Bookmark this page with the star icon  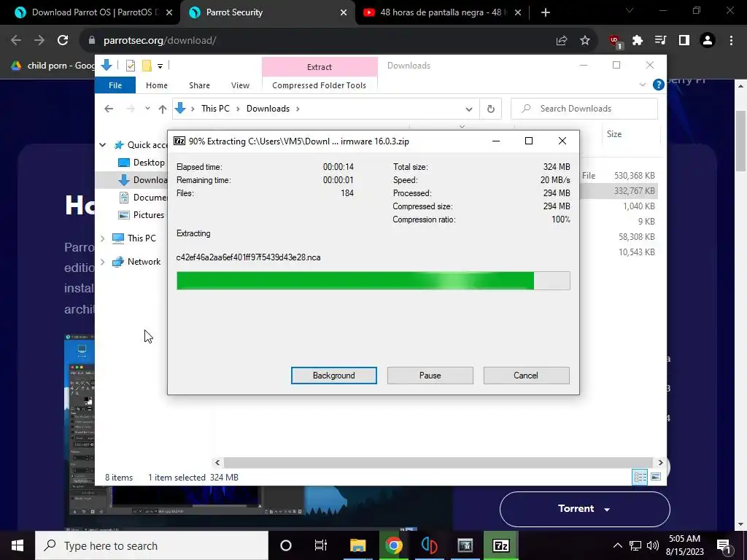pyautogui.click(x=585, y=41)
